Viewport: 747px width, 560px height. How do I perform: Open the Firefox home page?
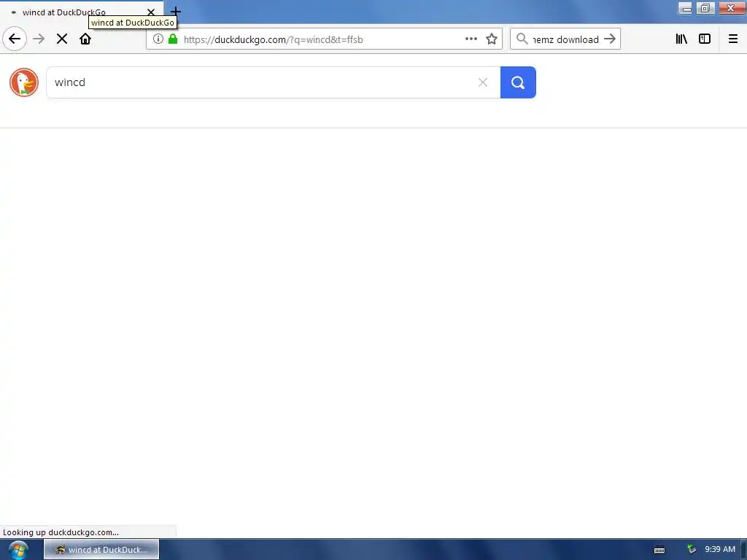[85, 39]
